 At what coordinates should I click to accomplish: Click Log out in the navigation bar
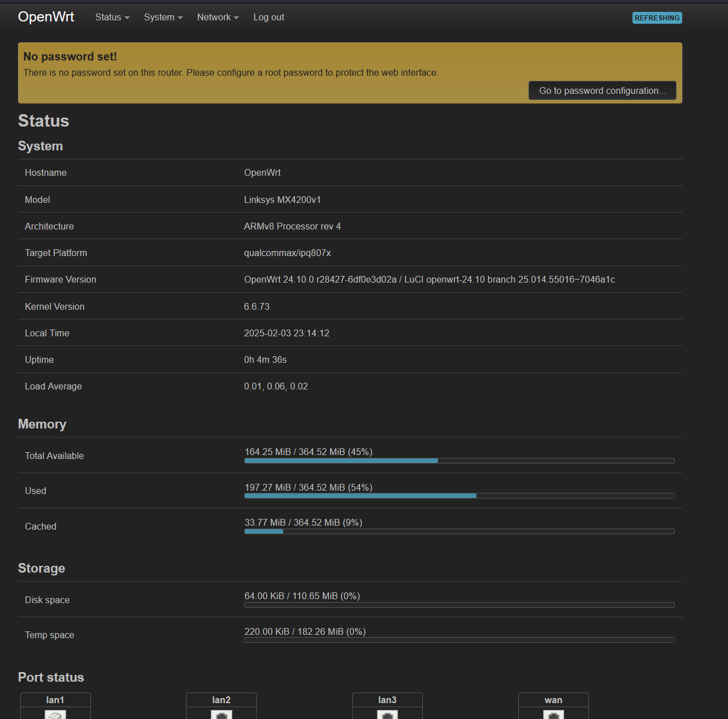[x=268, y=18]
